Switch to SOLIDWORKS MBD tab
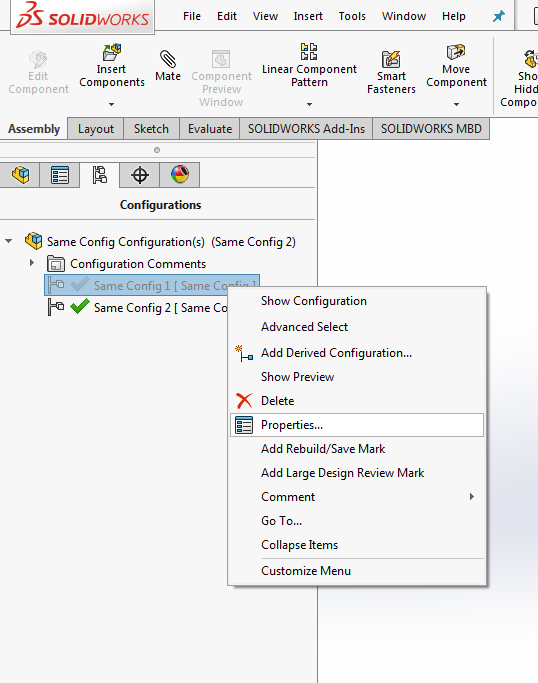Screen dimensions: 538x683 (431, 129)
